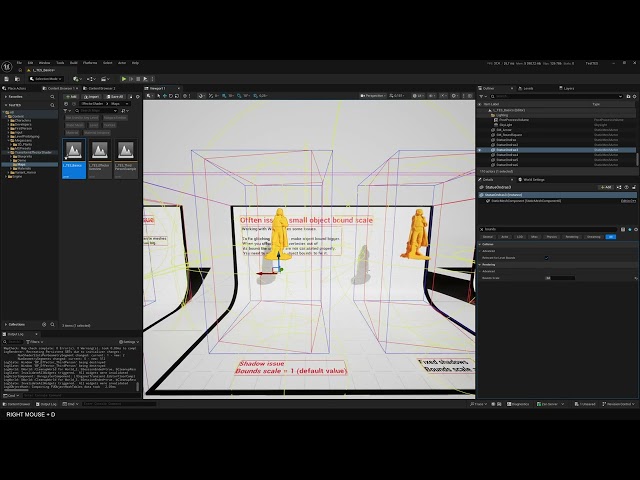Click the eject/launch button in play controls
Screen dimensions: 640x480
[145, 79]
